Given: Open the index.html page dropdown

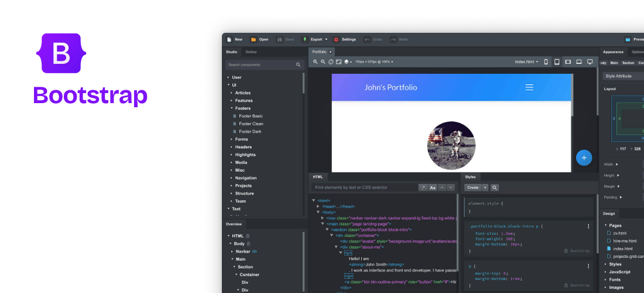Looking at the screenshot, I should tap(526, 62).
